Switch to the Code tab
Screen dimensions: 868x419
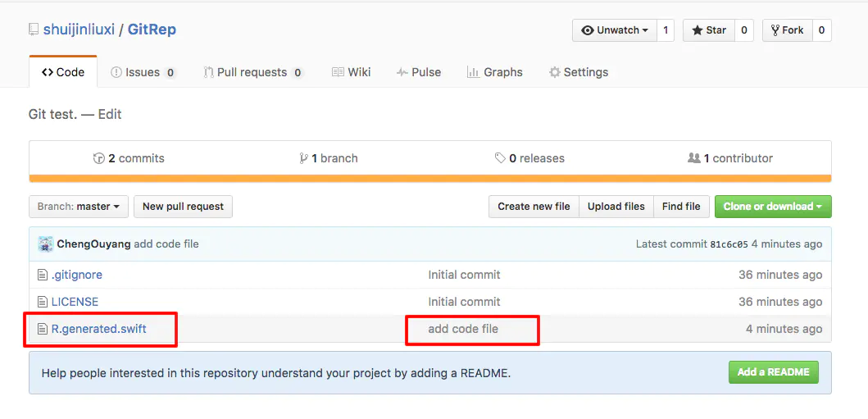[63, 72]
